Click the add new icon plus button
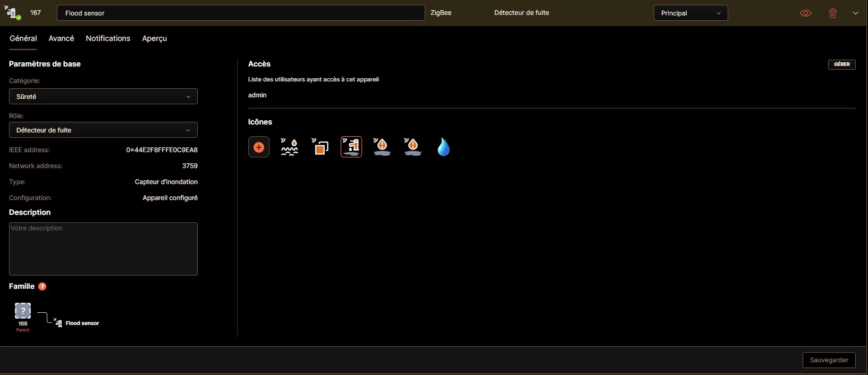This screenshot has width=868, height=375. [x=259, y=147]
